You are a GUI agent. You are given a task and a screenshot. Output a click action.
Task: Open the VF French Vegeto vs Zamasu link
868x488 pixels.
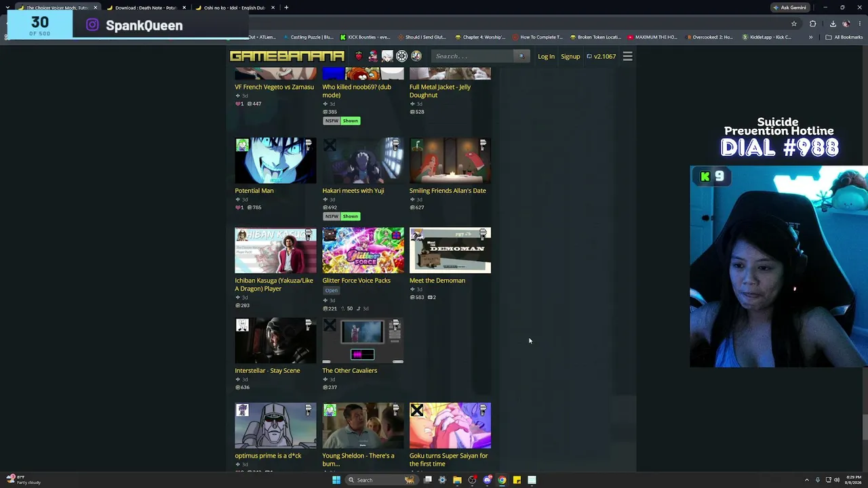pos(275,87)
